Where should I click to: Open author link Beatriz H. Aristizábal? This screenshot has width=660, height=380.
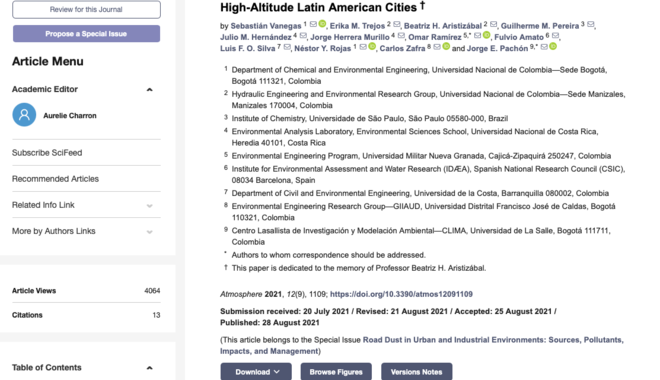tap(443, 26)
